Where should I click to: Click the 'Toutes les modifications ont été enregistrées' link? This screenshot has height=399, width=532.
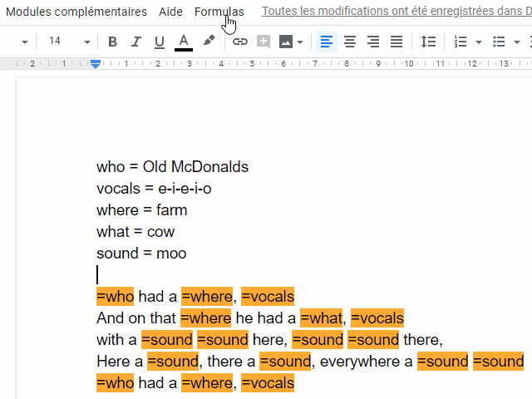click(x=397, y=11)
